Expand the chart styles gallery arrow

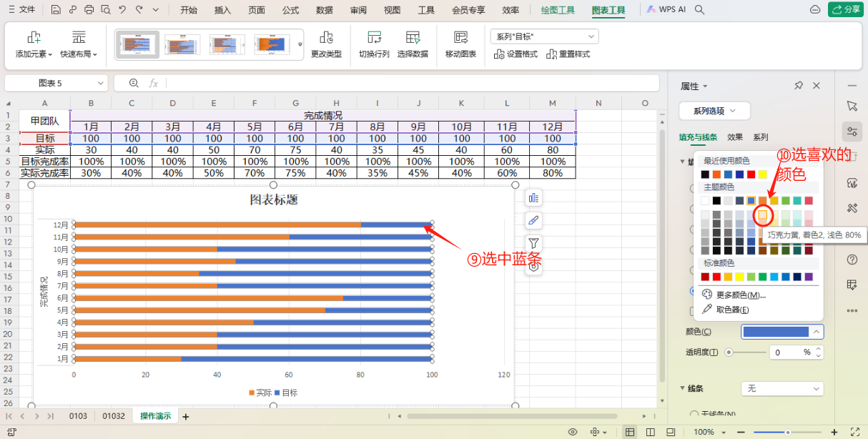click(300, 44)
